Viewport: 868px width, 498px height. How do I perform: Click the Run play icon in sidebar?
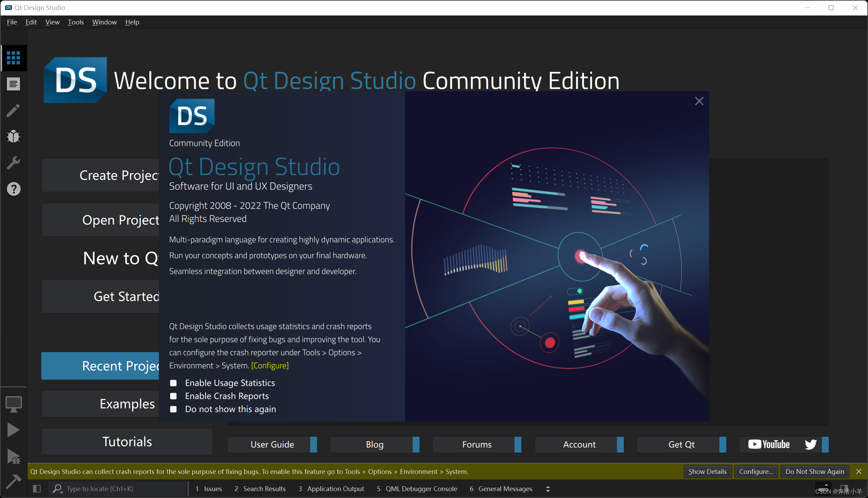click(x=13, y=430)
